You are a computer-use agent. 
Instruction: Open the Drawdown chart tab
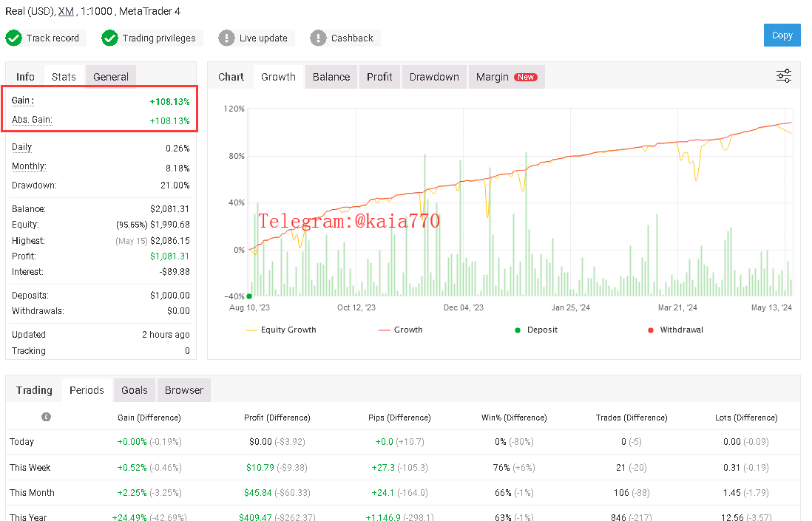(x=434, y=77)
